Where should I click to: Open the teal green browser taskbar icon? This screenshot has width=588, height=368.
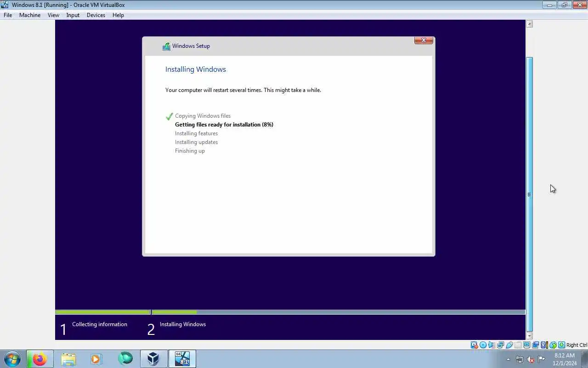click(125, 358)
